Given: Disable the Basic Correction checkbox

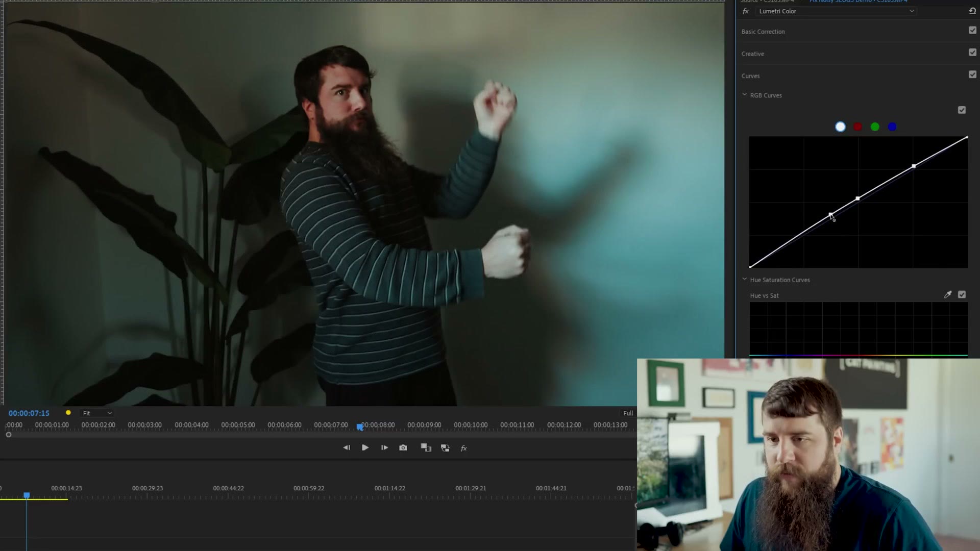Looking at the screenshot, I should [x=972, y=31].
